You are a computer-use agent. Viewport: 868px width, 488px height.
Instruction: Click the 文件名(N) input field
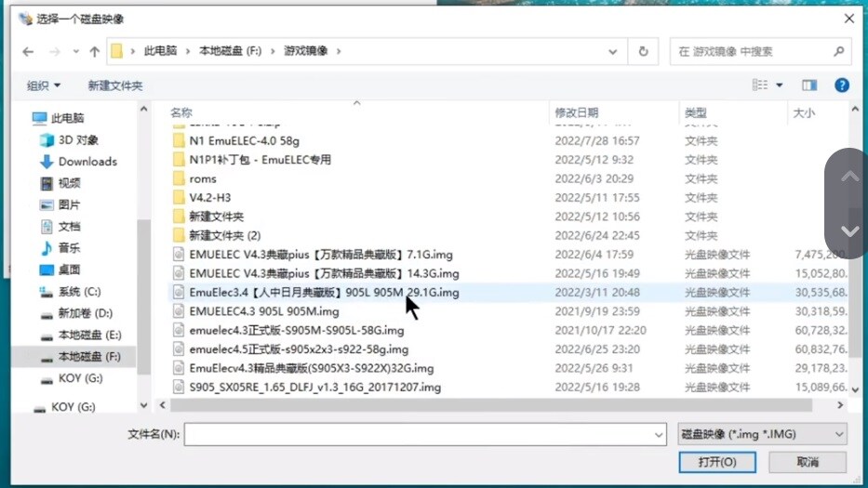[x=424, y=434]
